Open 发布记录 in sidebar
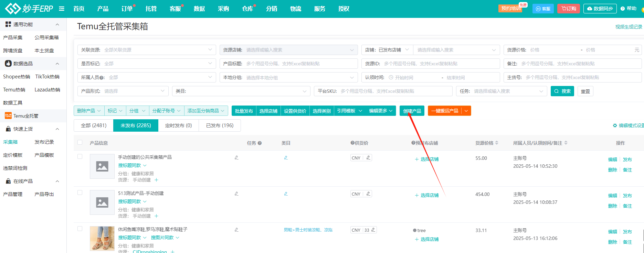The width and height of the screenshot is (644, 253). [x=44, y=142]
